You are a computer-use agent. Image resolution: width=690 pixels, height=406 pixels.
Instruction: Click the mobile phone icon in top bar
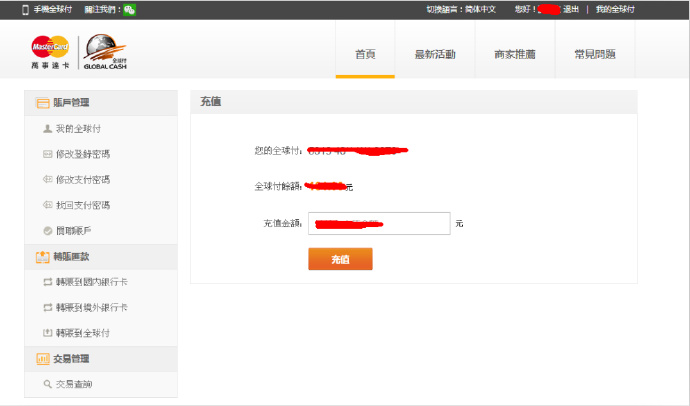(26, 10)
